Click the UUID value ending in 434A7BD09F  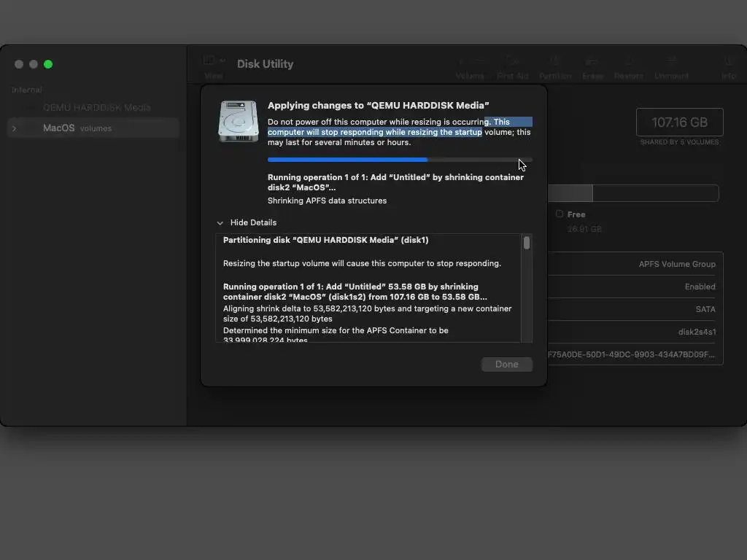pyautogui.click(x=631, y=355)
